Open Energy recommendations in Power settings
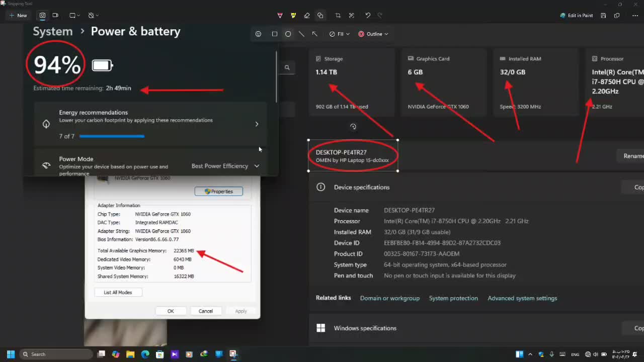The image size is (644, 362). (x=150, y=124)
